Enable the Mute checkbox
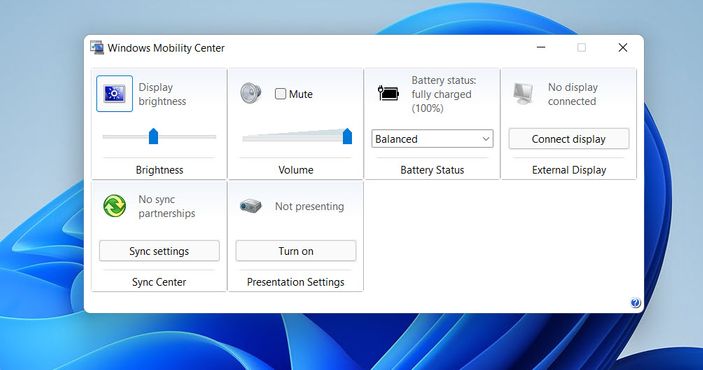 point(280,94)
